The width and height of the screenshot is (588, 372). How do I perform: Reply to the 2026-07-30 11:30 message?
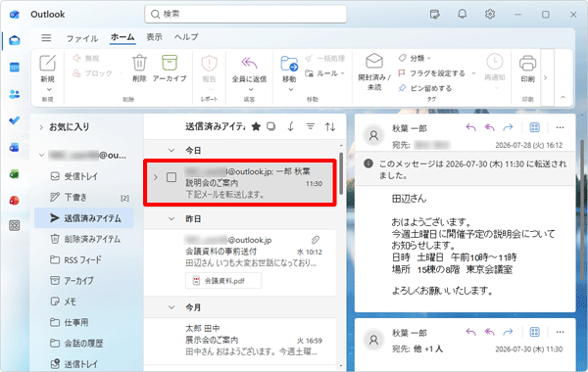[x=471, y=332]
